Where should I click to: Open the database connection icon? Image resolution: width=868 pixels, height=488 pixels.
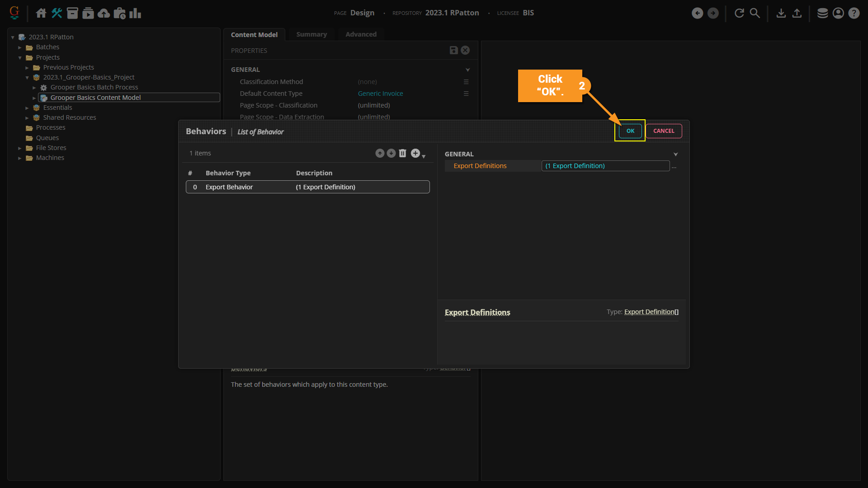pyautogui.click(x=822, y=13)
